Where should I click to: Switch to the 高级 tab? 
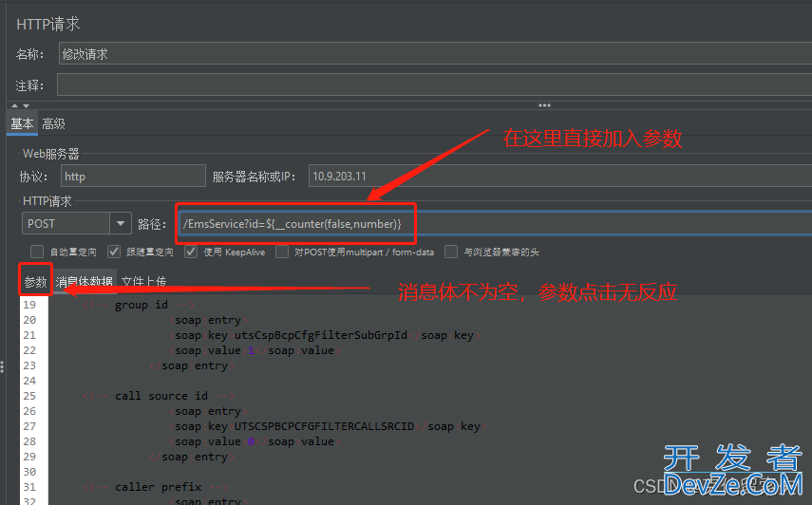53,123
